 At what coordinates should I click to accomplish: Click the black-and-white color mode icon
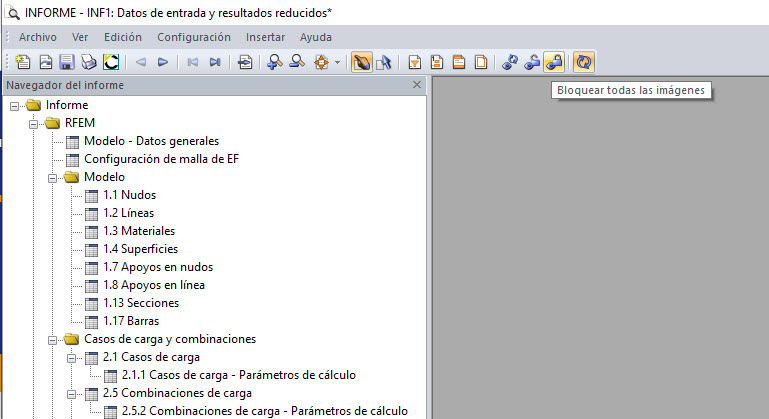[x=111, y=62]
